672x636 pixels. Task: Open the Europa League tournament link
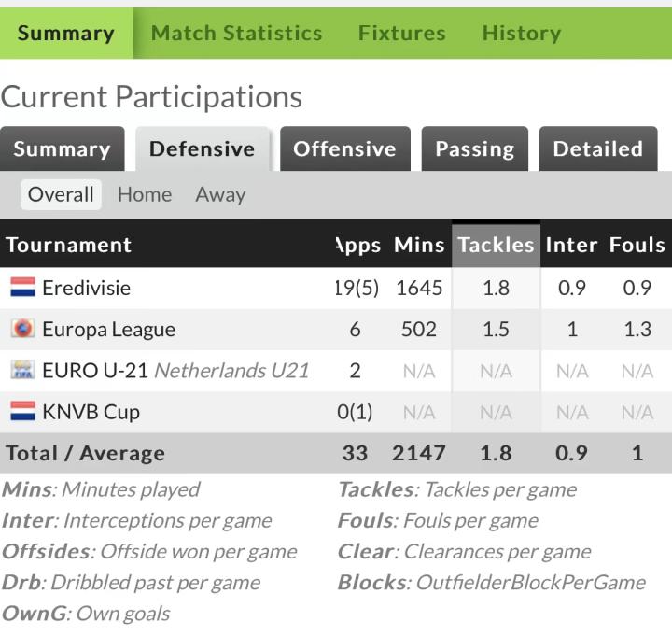click(108, 329)
